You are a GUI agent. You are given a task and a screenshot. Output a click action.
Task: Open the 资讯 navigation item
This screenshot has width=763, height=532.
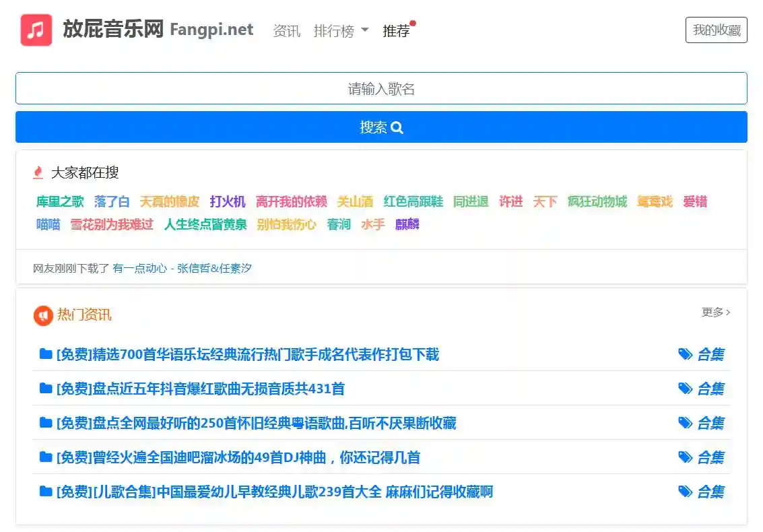point(286,31)
